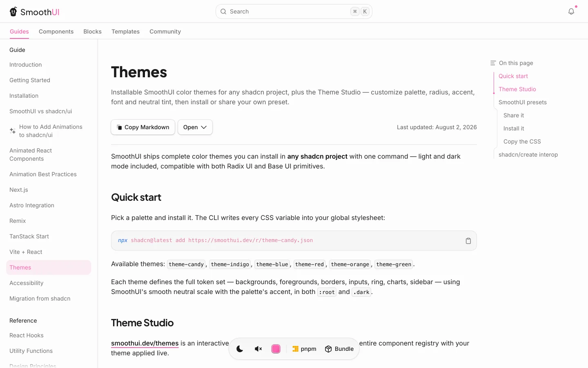
Task: Select the pnpm package manager
Action: click(304, 349)
